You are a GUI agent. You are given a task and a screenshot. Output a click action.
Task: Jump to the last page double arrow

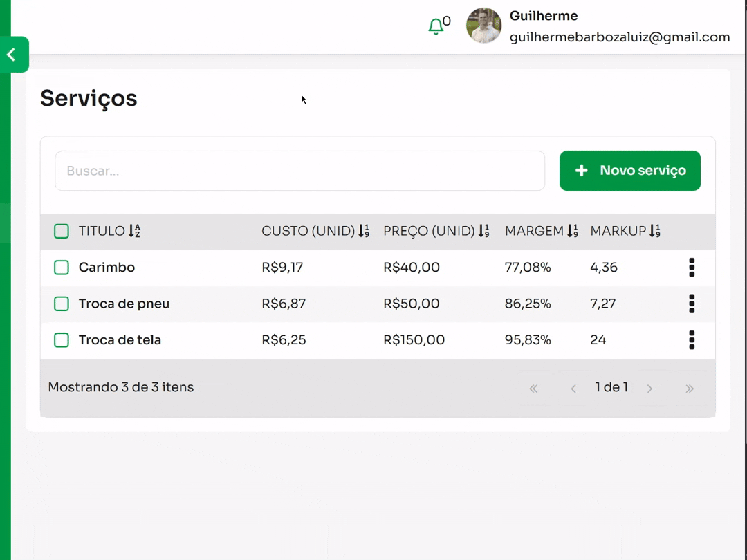click(x=690, y=389)
